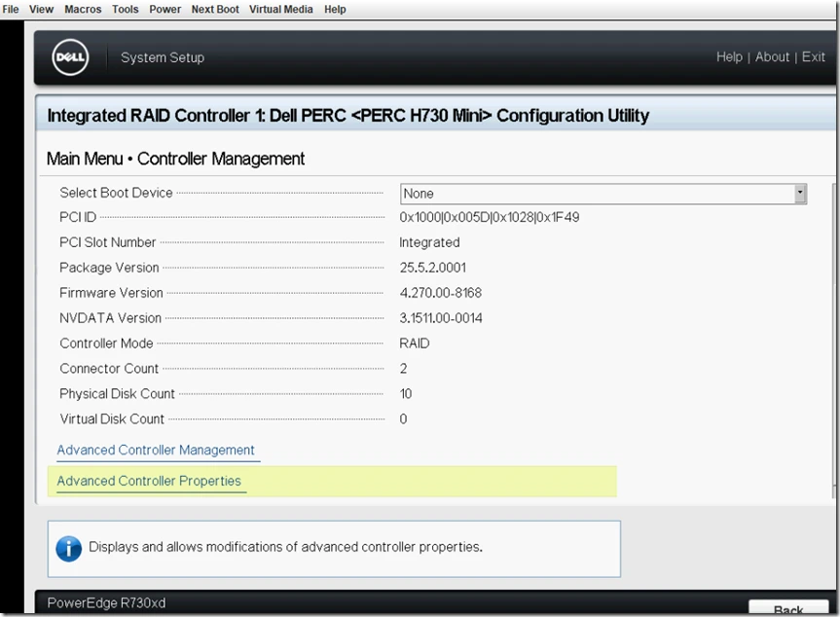The image size is (840, 617).
Task: Open the Next Boot menu
Action: coord(215,9)
